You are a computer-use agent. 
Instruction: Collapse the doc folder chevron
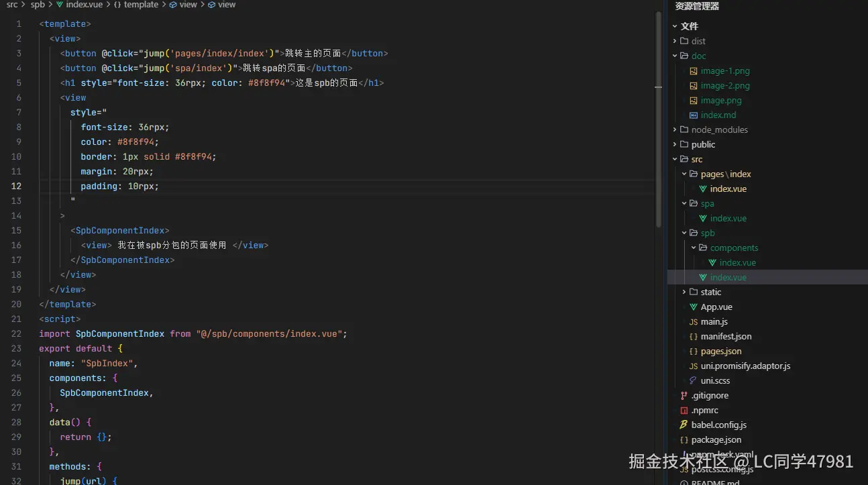point(675,56)
